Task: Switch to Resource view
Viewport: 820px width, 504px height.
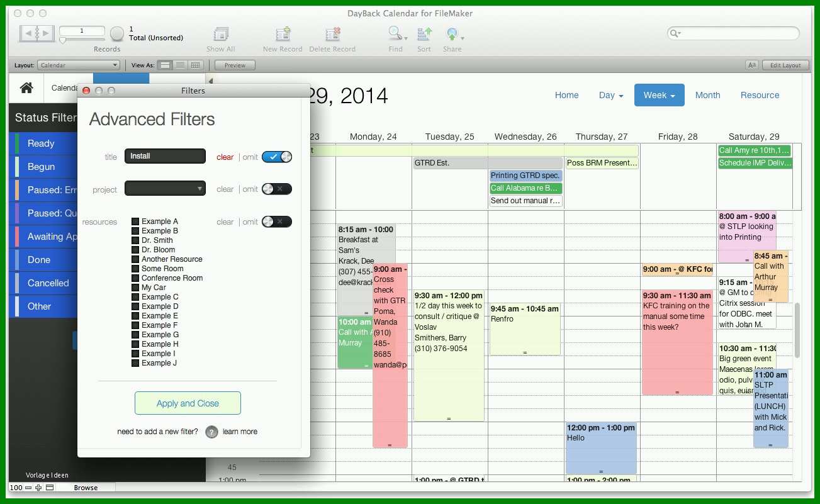Action: pos(760,95)
